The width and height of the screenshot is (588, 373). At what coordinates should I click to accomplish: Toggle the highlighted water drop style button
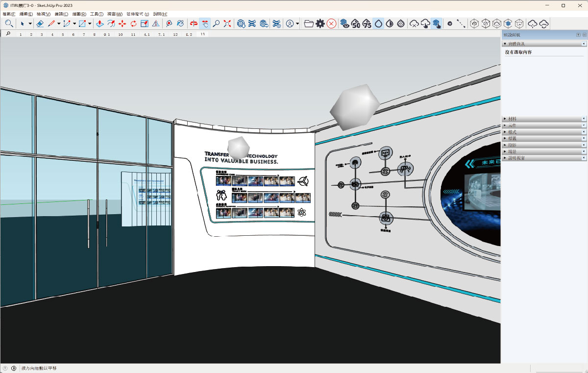[378, 24]
